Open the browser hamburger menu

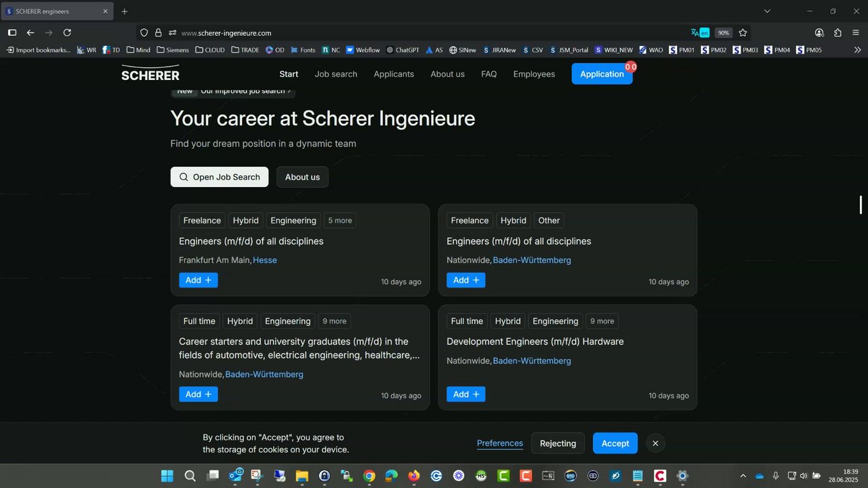point(856,33)
